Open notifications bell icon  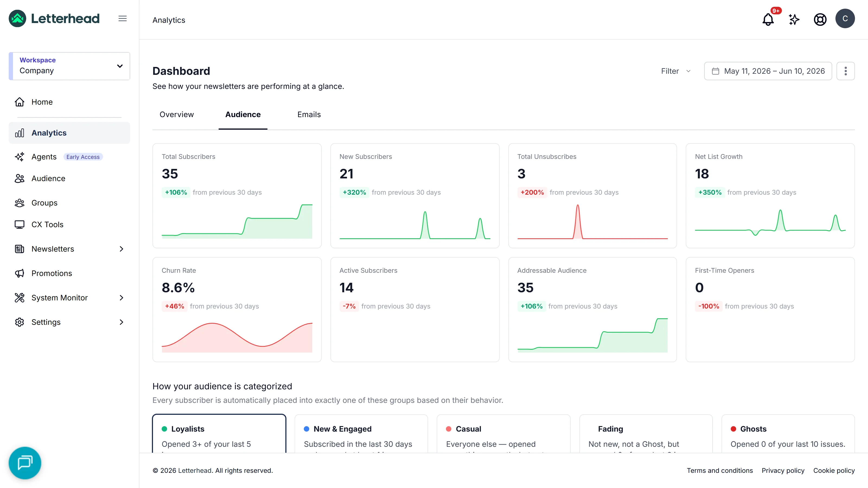[x=768, y=20]
